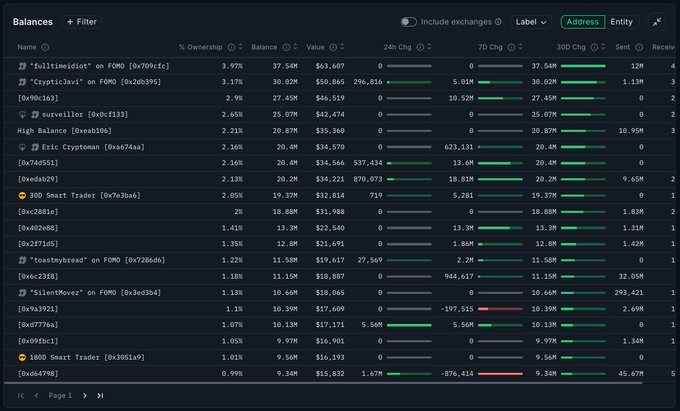Click the red 7D Chg bar on [0xd64798] row
This screenshot has height=411, width=680.
(x=500, y=374)
